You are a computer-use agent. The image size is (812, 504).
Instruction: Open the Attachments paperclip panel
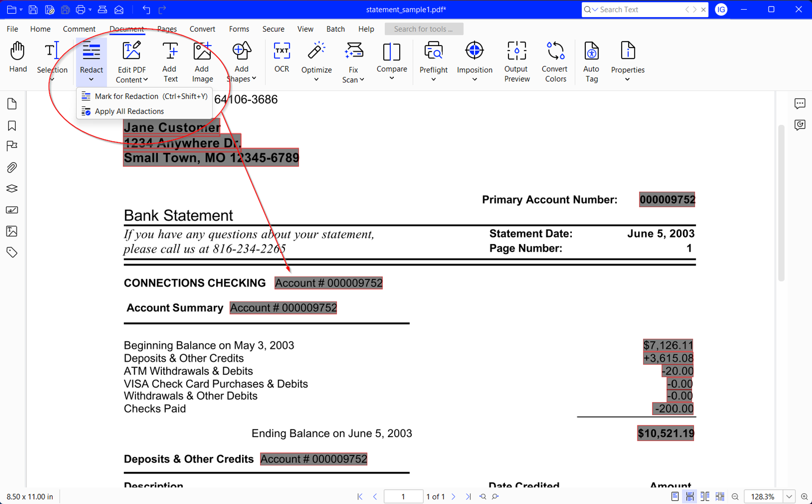[x=12, y=167]
